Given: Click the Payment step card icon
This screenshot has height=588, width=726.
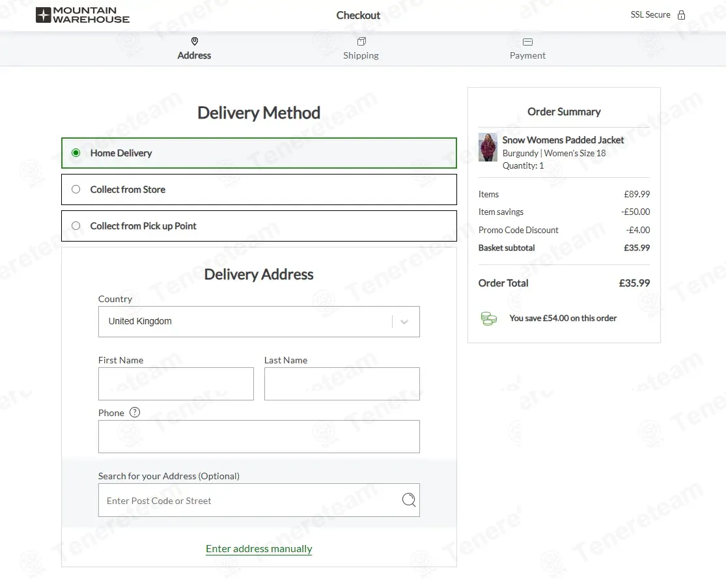Looking at the screenshot, I should 527,42.
